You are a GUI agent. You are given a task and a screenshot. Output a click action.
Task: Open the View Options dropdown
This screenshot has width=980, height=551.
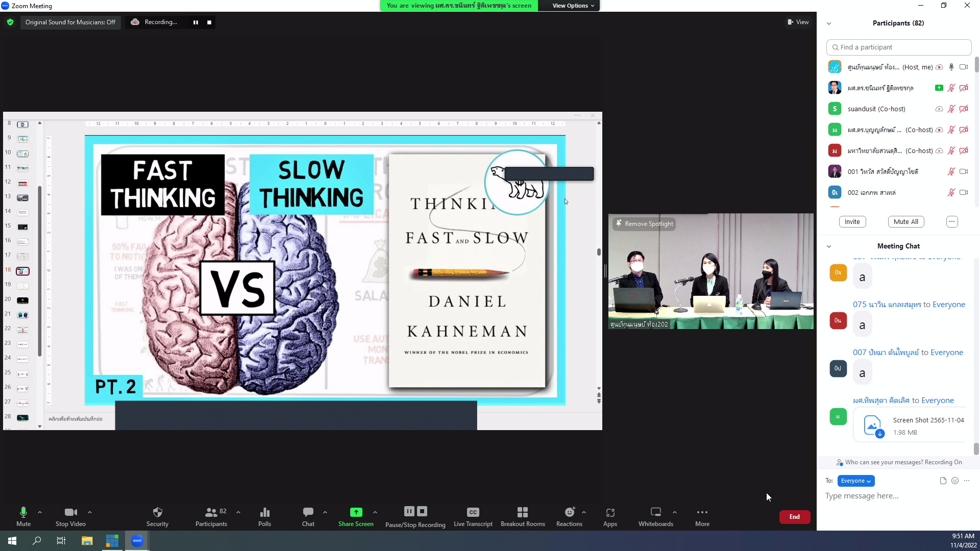pyautogui.click(x=573, y=6)
